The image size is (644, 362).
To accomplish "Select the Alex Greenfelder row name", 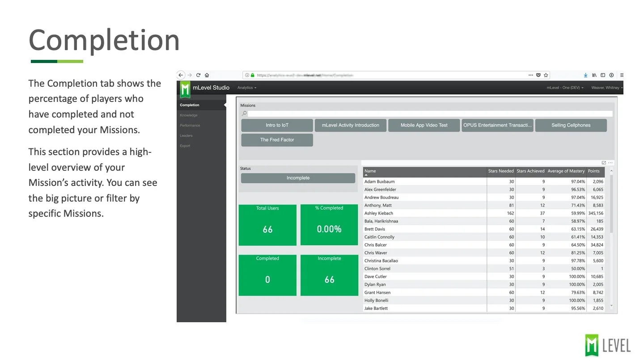I will point(380,189).
